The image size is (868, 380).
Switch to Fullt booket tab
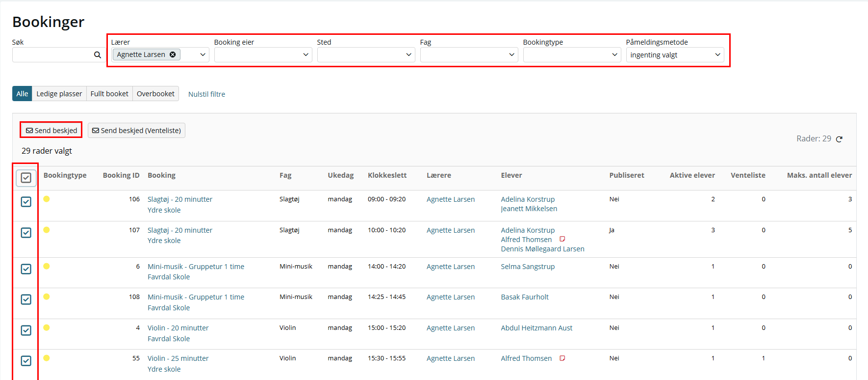click(109, 94)
